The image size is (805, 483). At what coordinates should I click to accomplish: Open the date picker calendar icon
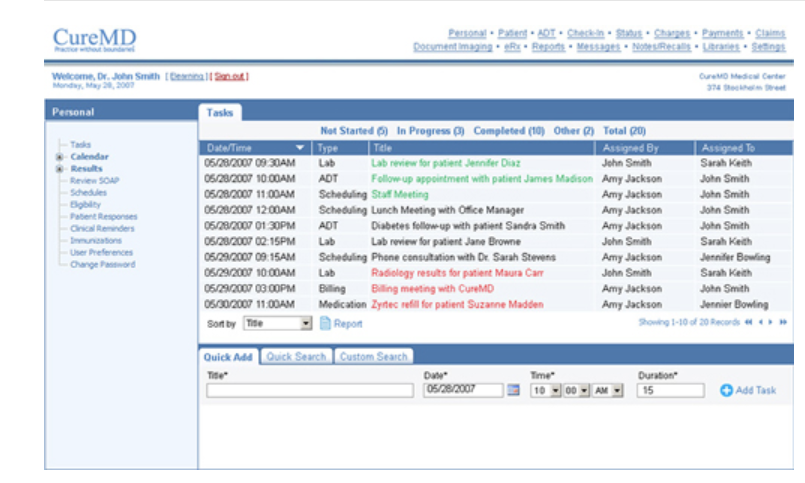coord(513,390)
